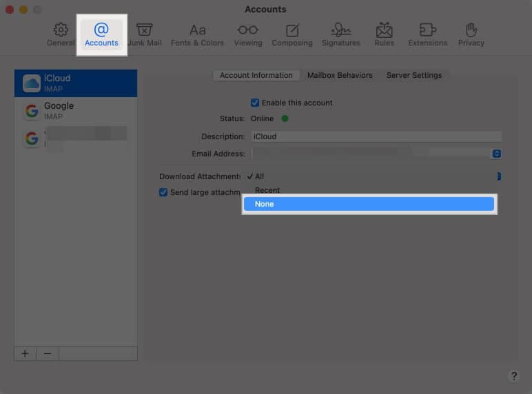Image resolution: width=532 pixels, height=394 pixels.
Task: Open the Extensions preferences pane
Action: coord(427,34)
